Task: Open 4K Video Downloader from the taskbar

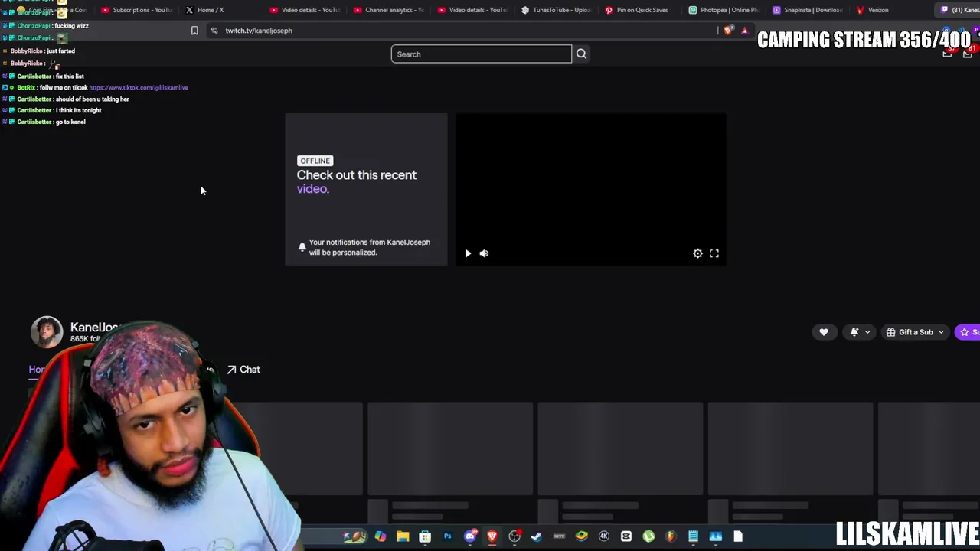Action: tap(604, 536)
